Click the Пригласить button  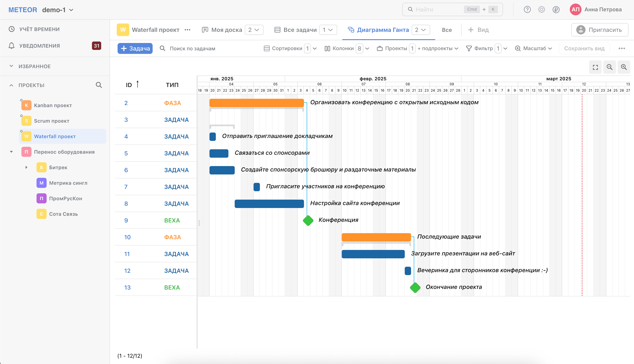[599, 30]
